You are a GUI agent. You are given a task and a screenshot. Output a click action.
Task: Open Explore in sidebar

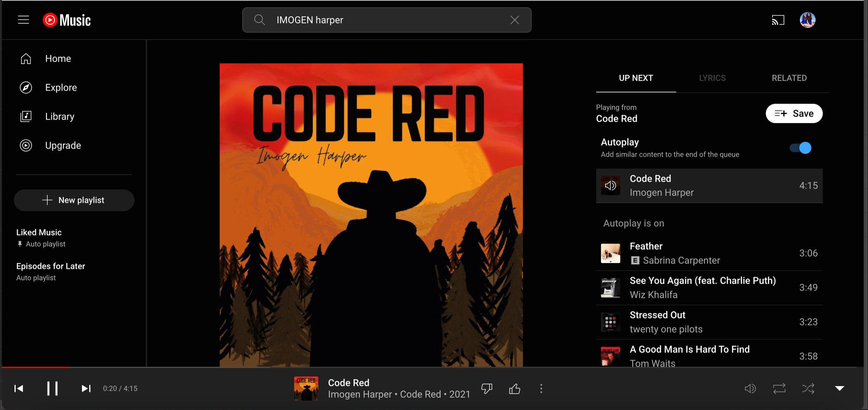click(74, 87)
